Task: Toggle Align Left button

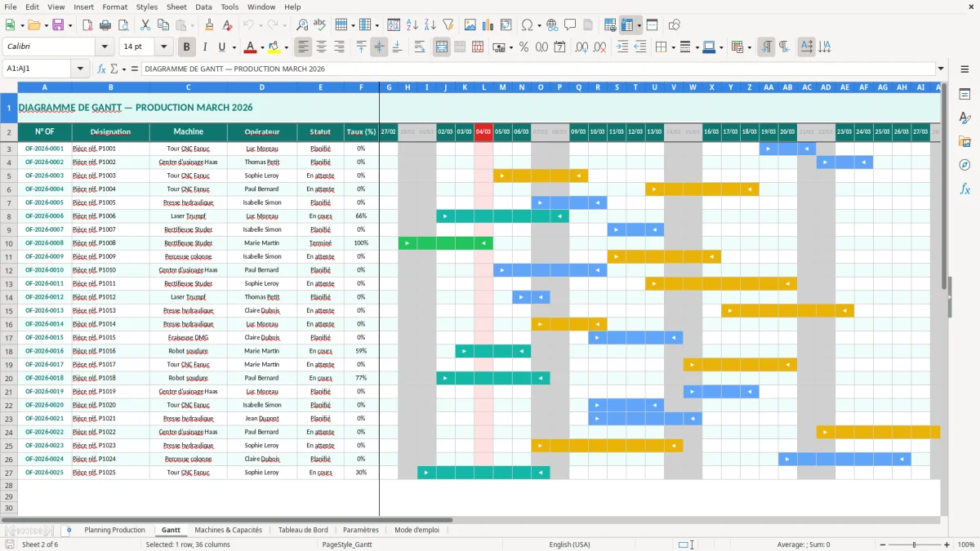Action: click(x=303, y=47)
